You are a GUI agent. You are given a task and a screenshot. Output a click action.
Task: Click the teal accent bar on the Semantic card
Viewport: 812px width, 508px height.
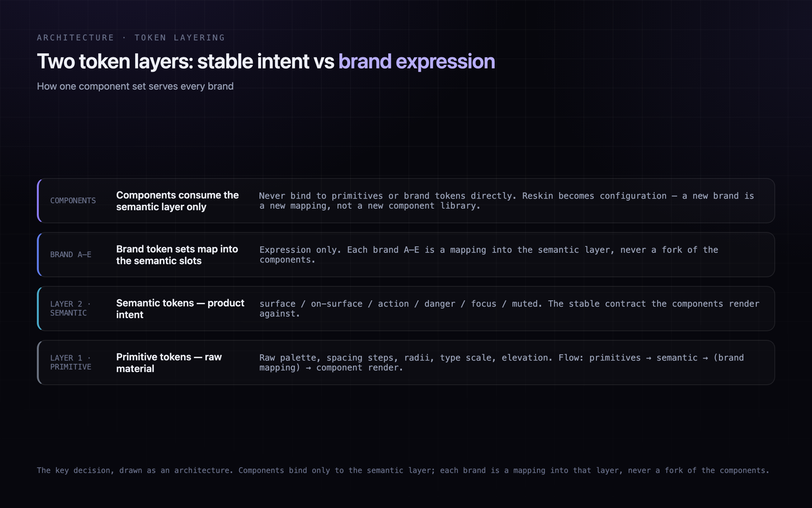(39, 308)
